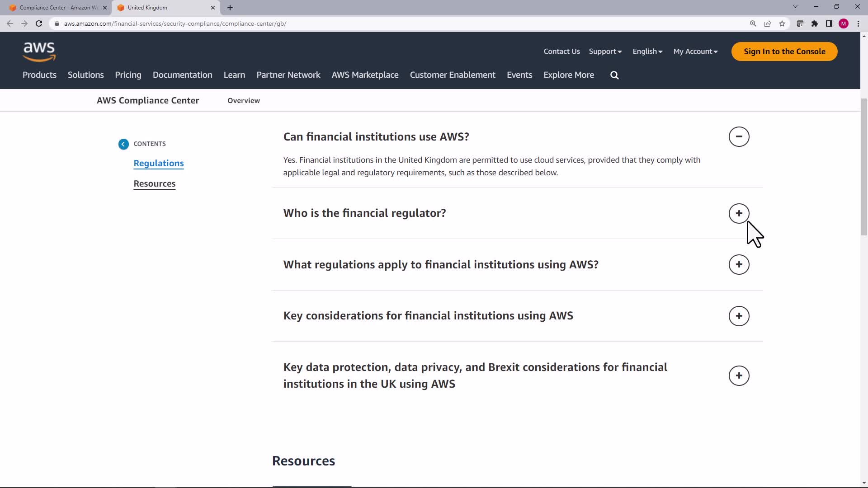Click the blue Contents back chevron icon

(123, 144)
